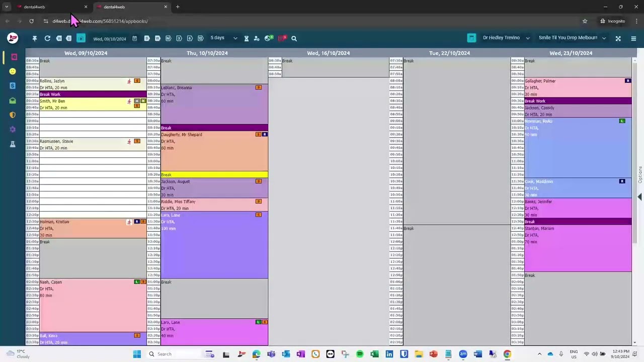The image size is (644, 362).
Task: Open the hamburger menu at top right
Action: [633, 38]
